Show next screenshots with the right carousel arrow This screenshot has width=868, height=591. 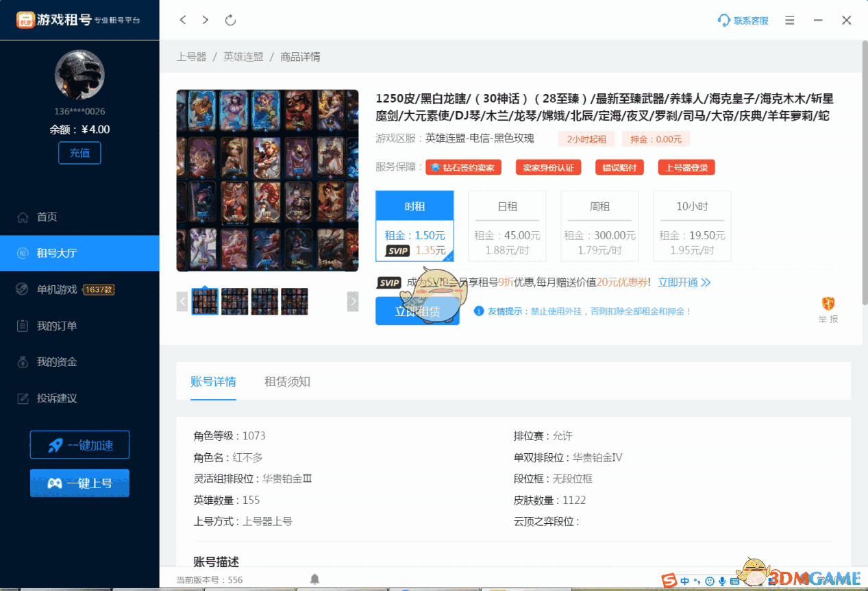coord(353,301)
